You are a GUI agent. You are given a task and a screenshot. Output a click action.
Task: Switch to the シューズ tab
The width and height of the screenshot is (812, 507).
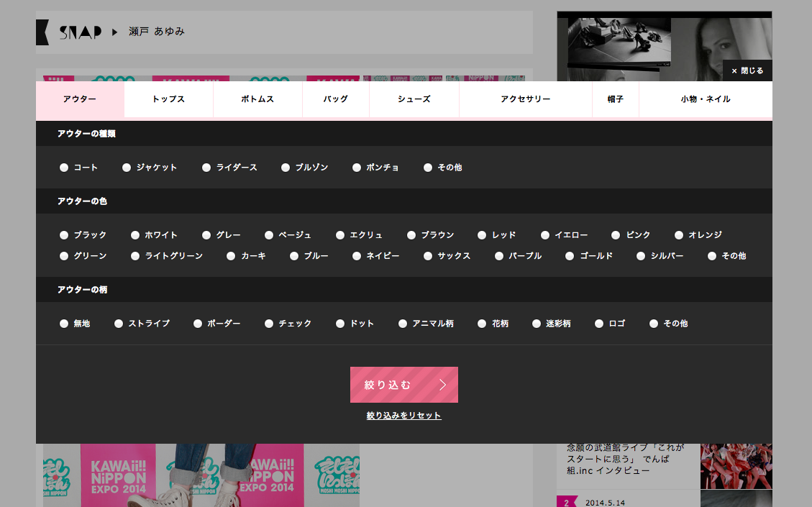point(414,99)
